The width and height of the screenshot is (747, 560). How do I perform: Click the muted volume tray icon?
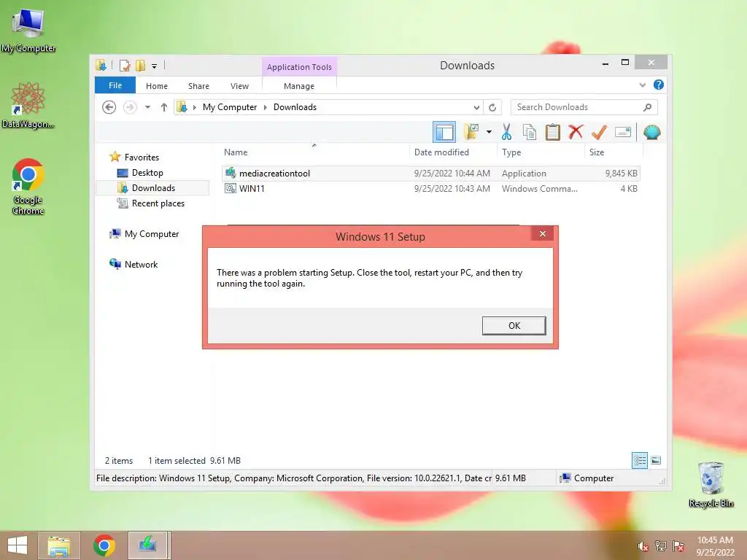pyautogui.click(x=643, y=546)
